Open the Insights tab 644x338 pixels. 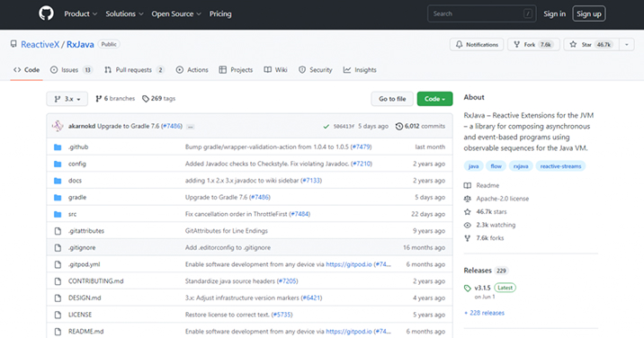point(360,70)
